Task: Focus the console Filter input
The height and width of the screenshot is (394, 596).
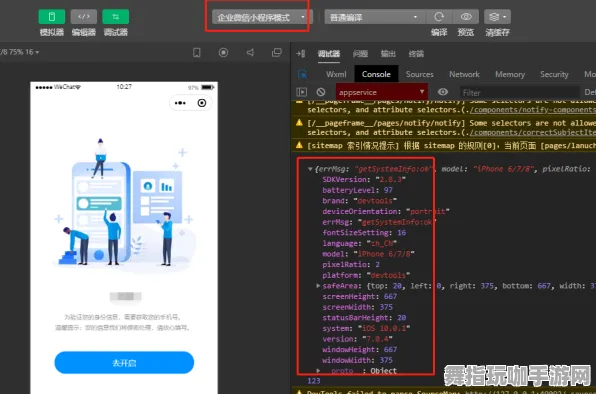Action: coord(519,92)
